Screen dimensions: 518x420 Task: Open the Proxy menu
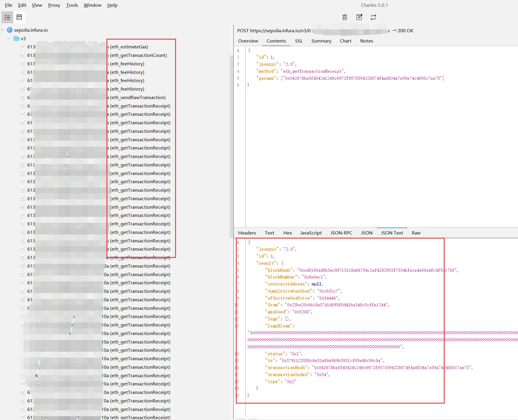pyautogui.click(x=54, y=5)
